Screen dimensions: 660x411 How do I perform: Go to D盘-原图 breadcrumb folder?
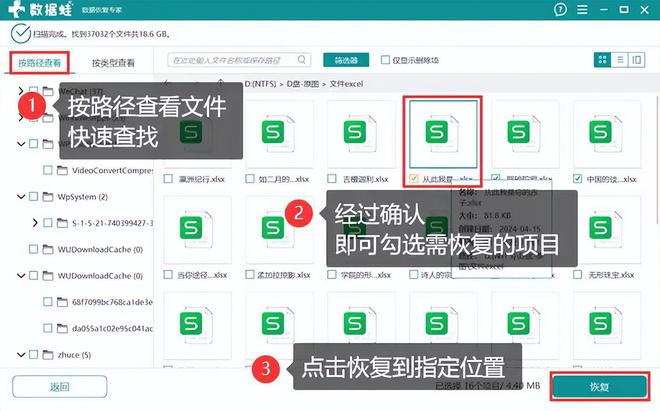[303, 84]
